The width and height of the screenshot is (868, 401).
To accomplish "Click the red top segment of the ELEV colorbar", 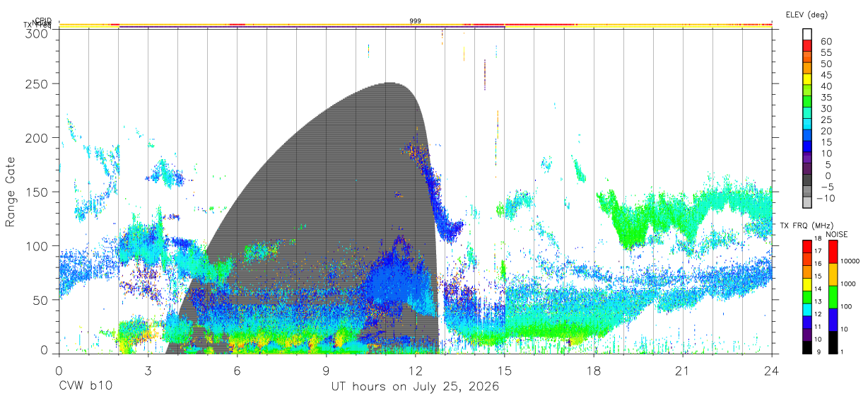I will 807,45.
